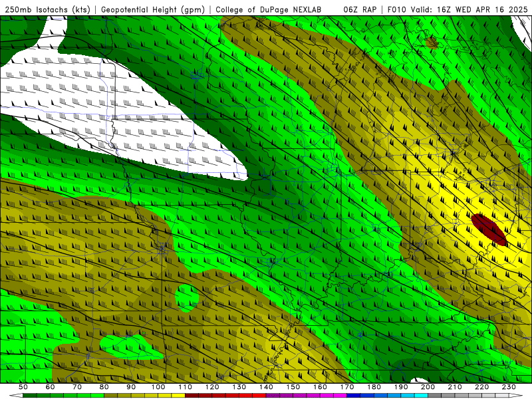
Task: Click the '160' value on the color scale
Action: tap(320, 387)
